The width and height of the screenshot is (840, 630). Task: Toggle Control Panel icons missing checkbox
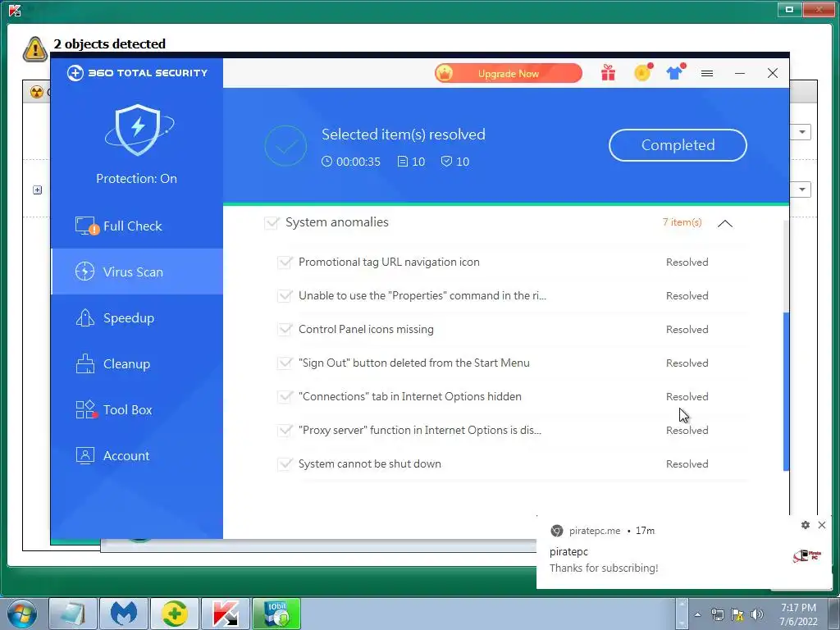(x=285, y=330)
